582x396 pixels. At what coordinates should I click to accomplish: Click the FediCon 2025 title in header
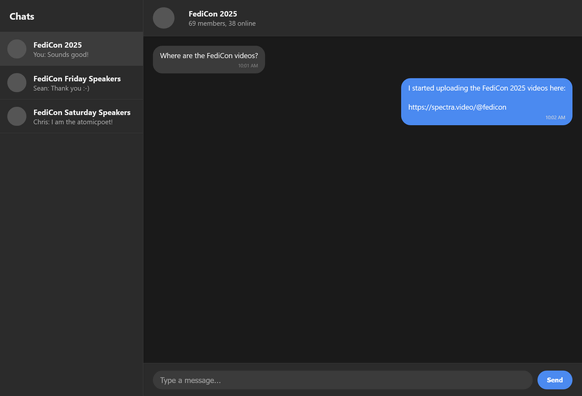213,14
